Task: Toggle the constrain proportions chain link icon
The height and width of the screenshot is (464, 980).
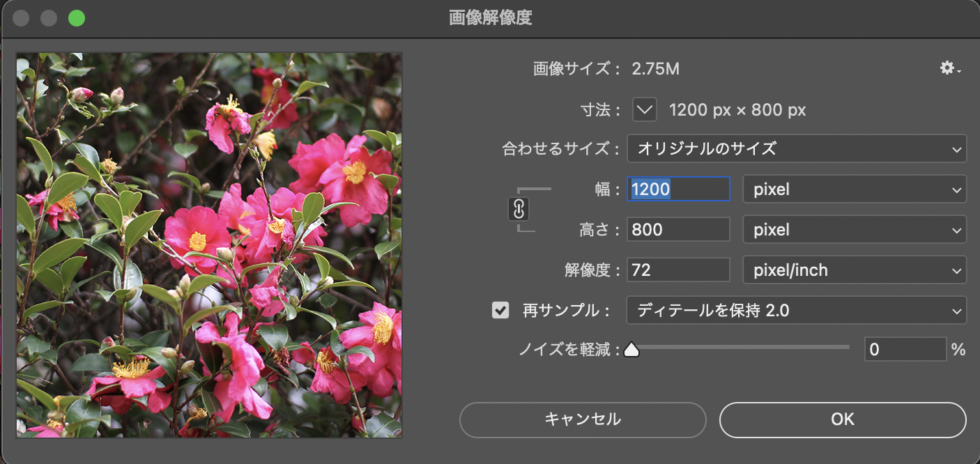Action: (519, 209)
